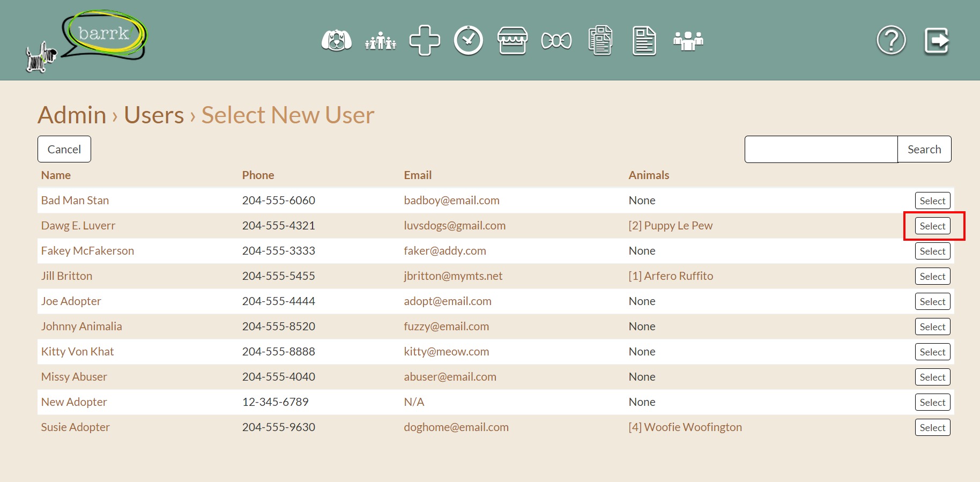Image resolution: width=980 pixels, height=482 pixels.
Task: Click phone number 12-345-6789
Action: (276, 402)
